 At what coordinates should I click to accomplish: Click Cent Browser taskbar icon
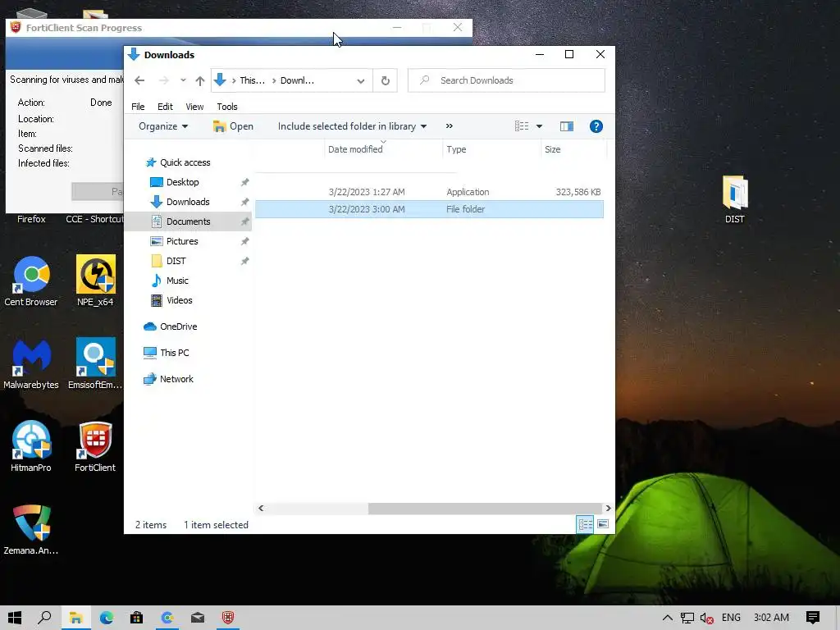[167, 618]
